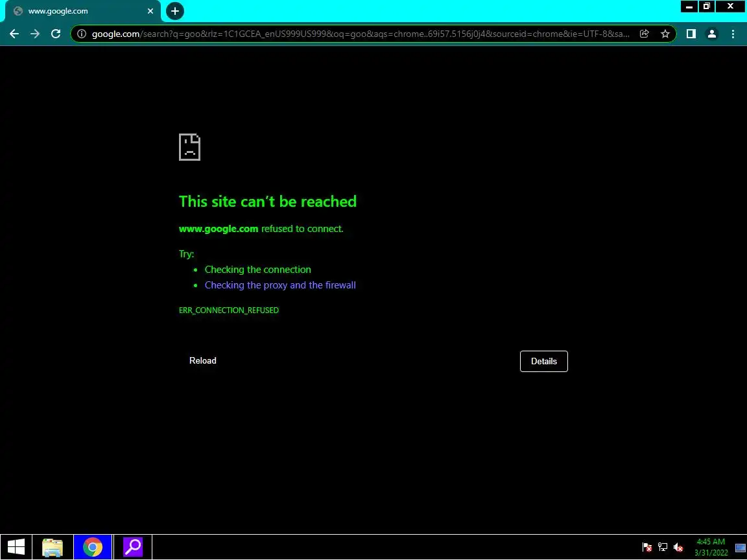Open File Explorer from the taskbar
The width and height of the screenshot is (747, 560).
click(53, 546)
